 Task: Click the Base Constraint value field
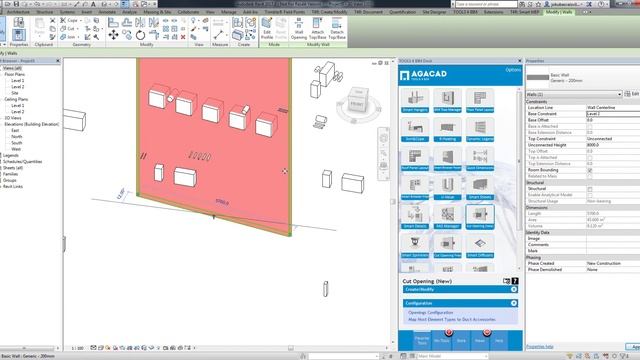(613, 114)
